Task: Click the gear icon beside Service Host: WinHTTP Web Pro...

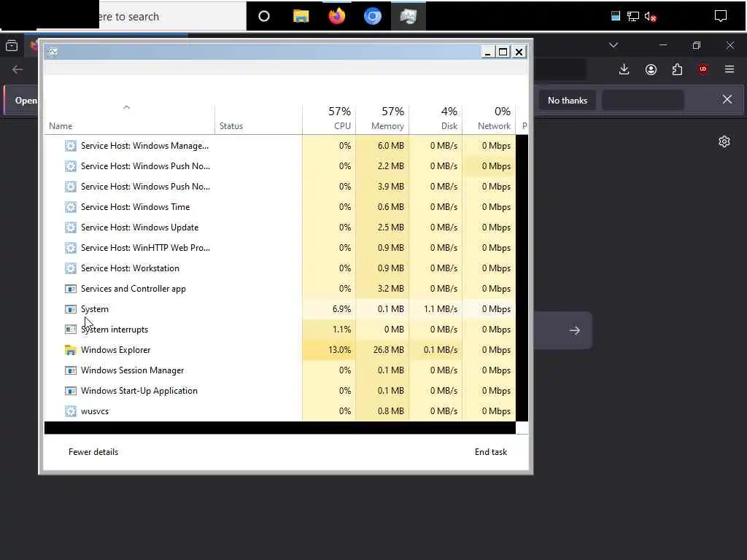Action: (x=71, y=248)
